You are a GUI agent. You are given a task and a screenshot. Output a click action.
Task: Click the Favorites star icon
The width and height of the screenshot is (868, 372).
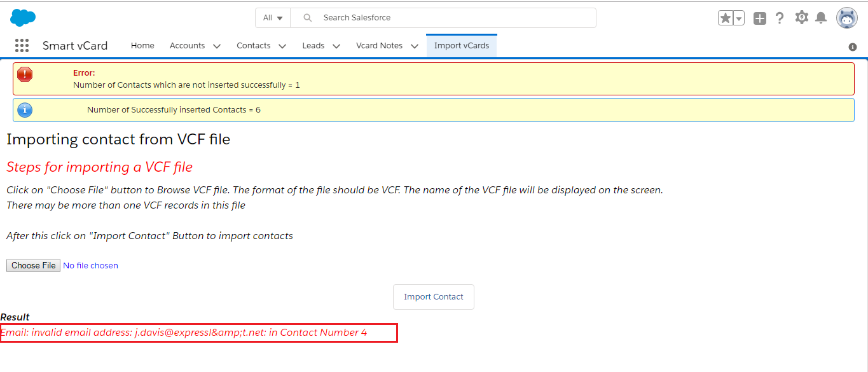pyautogui.click(x=726, y=18)
